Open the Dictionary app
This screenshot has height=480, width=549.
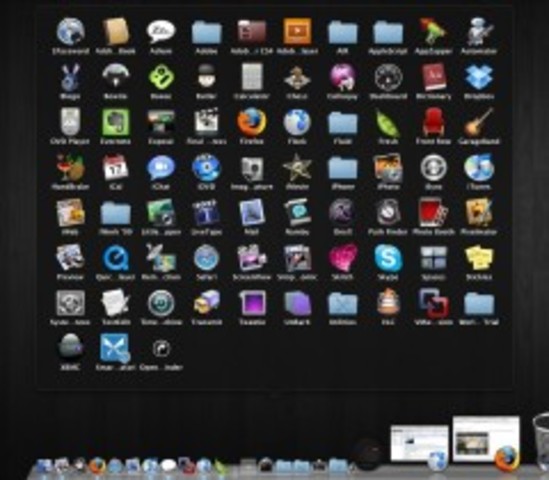(x=433, y=77)
